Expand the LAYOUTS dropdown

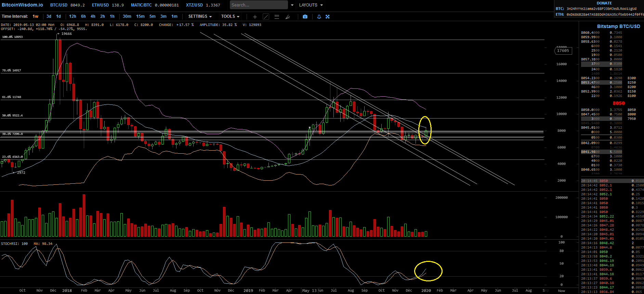[311, 5]
